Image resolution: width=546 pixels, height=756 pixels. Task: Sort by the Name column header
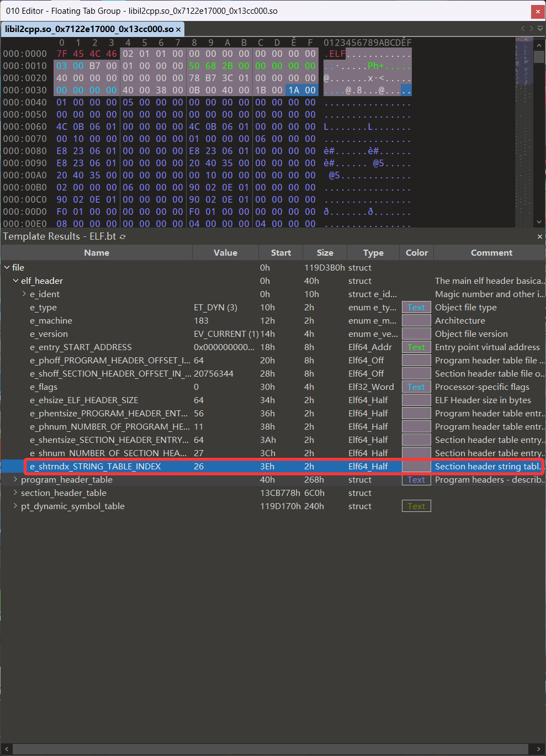97,252
